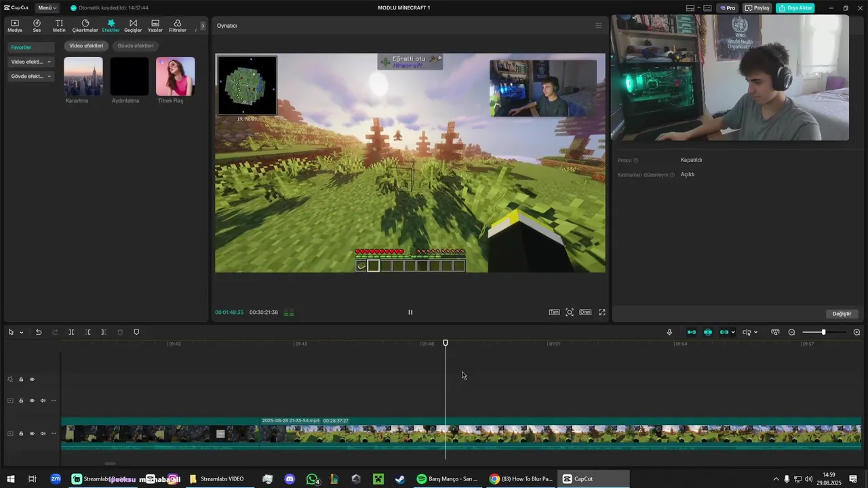
Task: Switch to the Metin text tab
Action: click(x=59, y=26)
